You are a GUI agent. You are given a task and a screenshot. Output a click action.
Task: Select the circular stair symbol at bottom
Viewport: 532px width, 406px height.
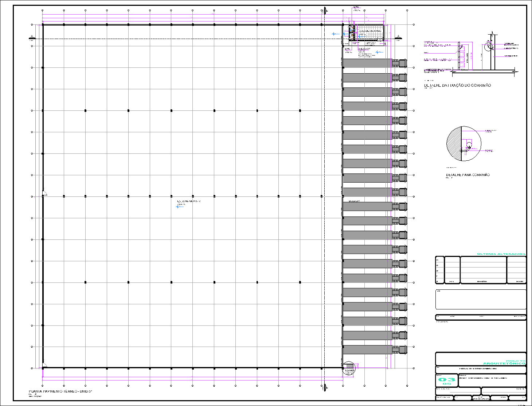[x=349, y=366]
